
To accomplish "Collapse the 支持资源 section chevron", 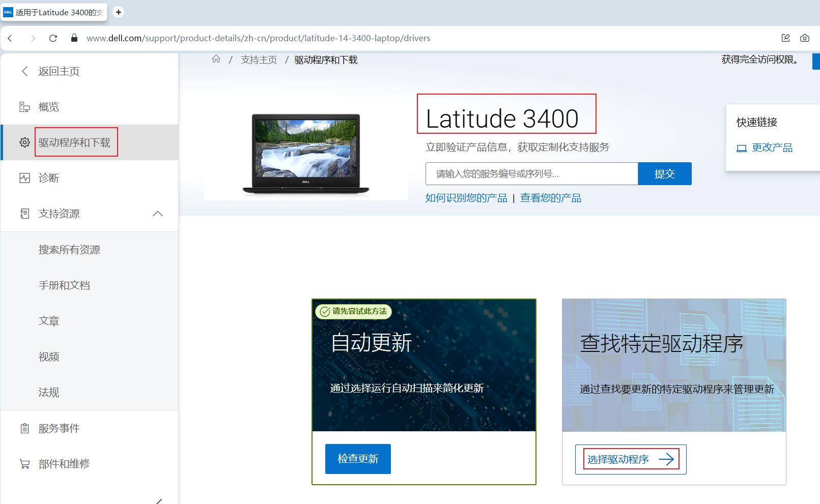I will pos(158,214).
